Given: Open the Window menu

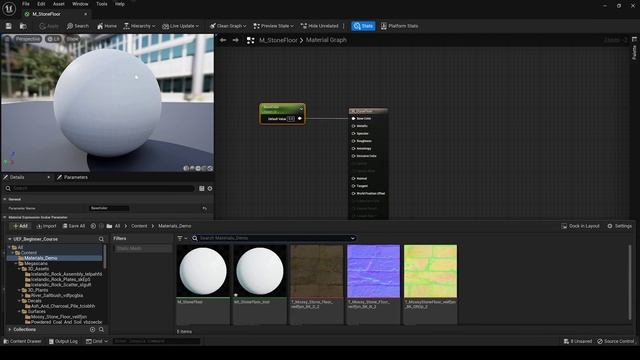Looking at the screenshot, I should (x=80, y=4).
